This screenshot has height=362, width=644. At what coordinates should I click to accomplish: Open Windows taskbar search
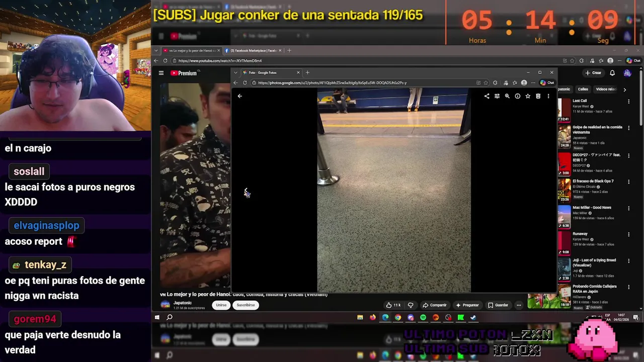click(170, 317)
